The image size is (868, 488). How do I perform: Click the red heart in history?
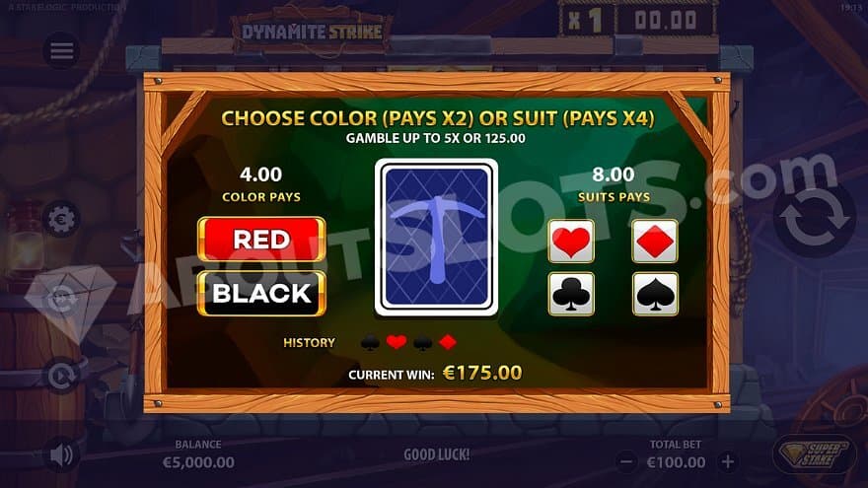coord(397,342)
